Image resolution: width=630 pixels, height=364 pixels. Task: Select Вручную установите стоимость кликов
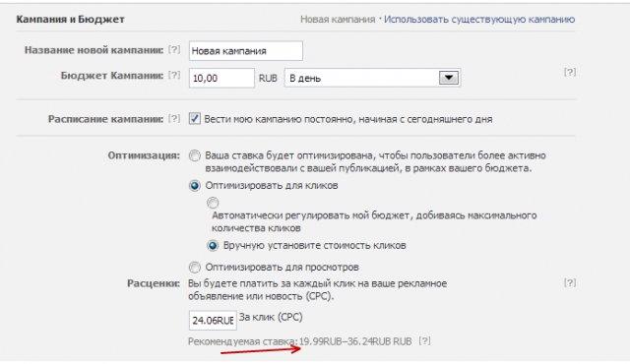point(213,245)
